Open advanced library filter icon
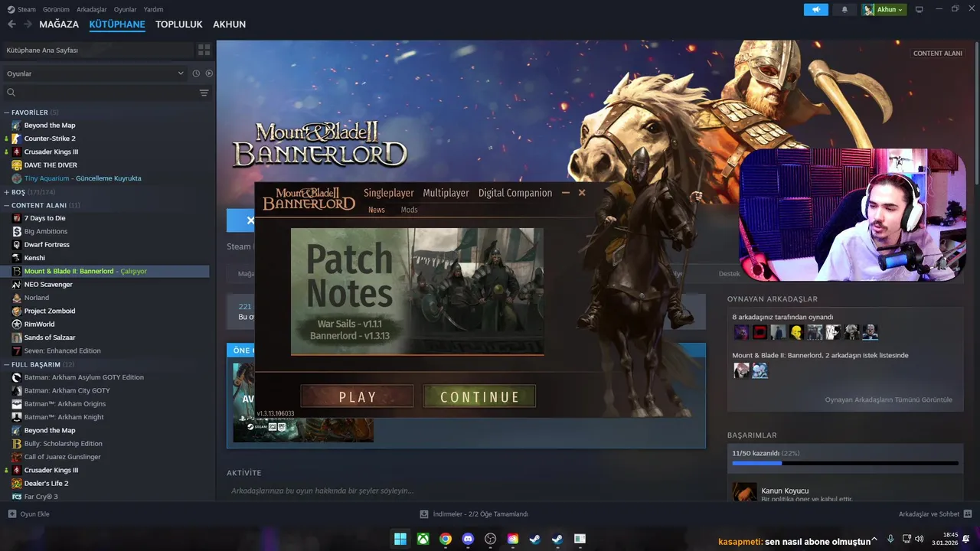980x551 pixels. 204,93
